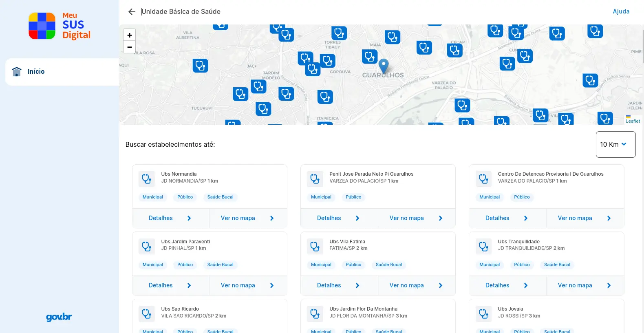Open Detalhes for Ubs Normandia
This screenshot has height=333, width=644.
pos(170,218)
